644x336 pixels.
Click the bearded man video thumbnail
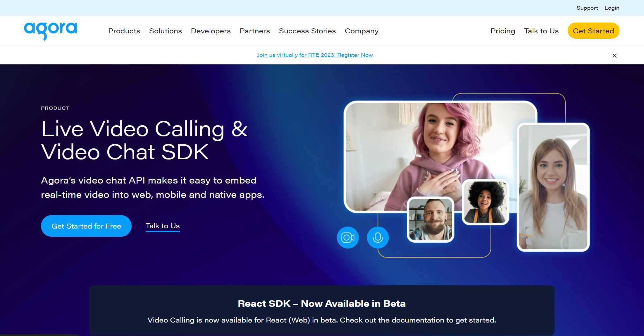(430, 220)
